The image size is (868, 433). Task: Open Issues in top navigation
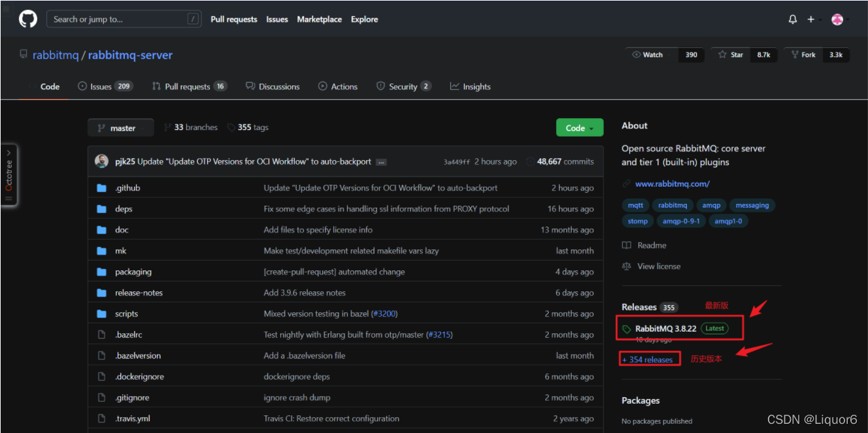point(277,20)
